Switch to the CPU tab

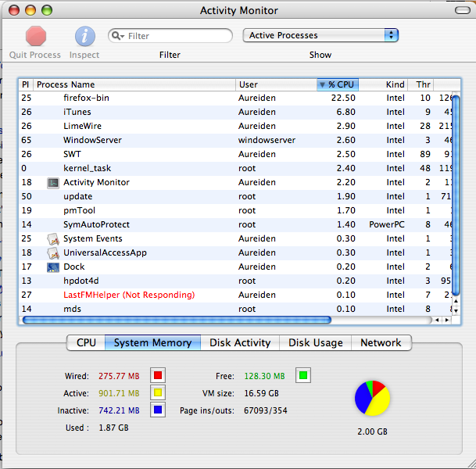[86, 342]
